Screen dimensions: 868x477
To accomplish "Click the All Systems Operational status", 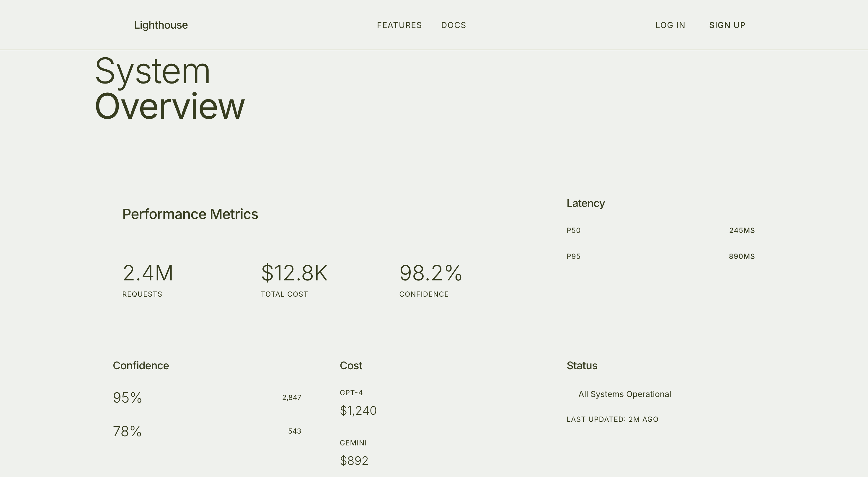I will 624,394.
